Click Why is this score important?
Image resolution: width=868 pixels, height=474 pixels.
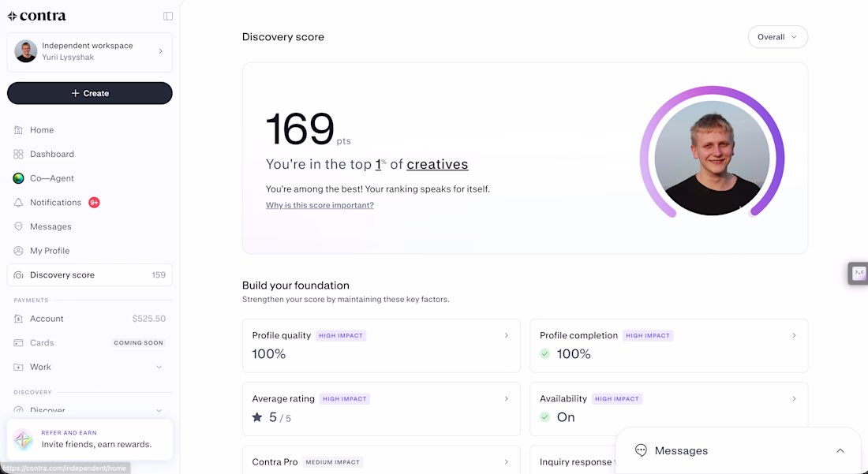coord(320,205)
